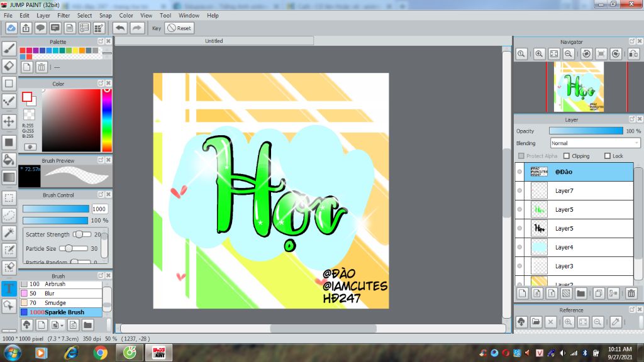
Task: Toggle transparent color swatch in Color panel
Action: coord(29,114)
